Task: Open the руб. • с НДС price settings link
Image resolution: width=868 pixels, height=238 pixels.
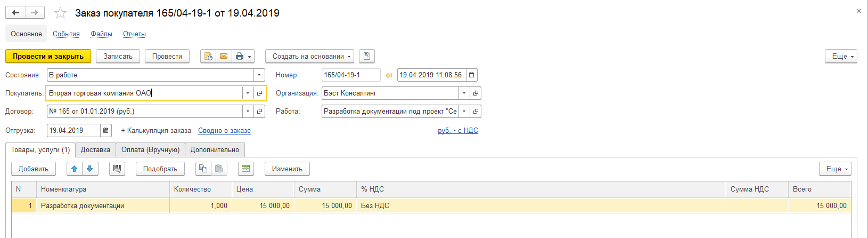Action: 458,130
